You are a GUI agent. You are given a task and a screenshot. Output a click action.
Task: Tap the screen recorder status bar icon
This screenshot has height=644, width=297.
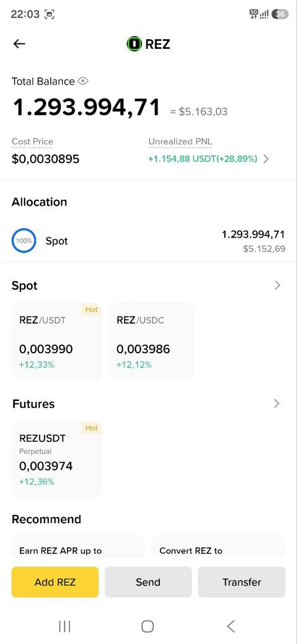[x=49, y=14]
